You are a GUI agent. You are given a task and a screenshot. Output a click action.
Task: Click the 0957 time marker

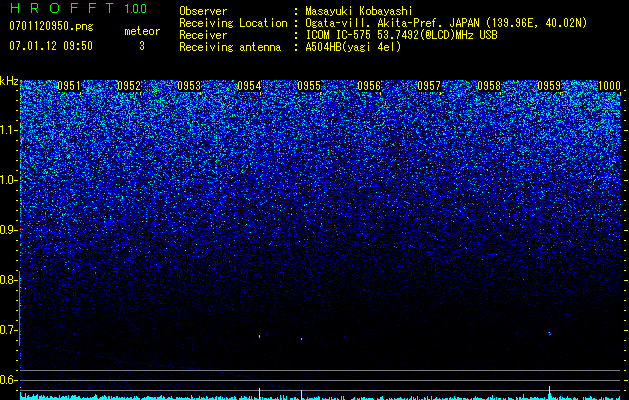pyautogui.click(x=429, y=86)
